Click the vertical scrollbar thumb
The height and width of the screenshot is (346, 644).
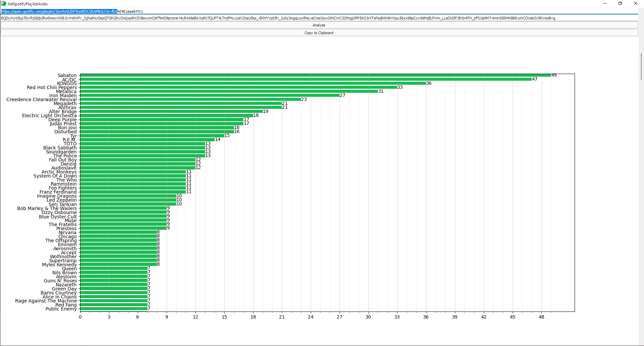[641, 67]
